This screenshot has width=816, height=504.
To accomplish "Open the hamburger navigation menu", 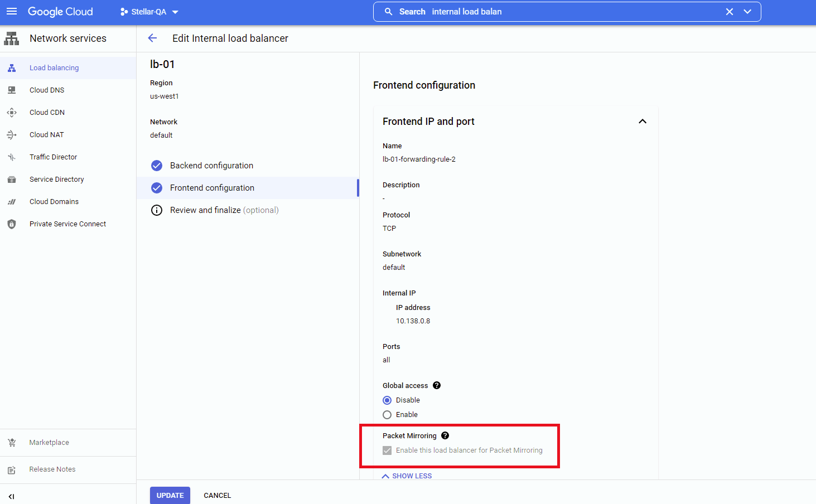I will point(12,12).
